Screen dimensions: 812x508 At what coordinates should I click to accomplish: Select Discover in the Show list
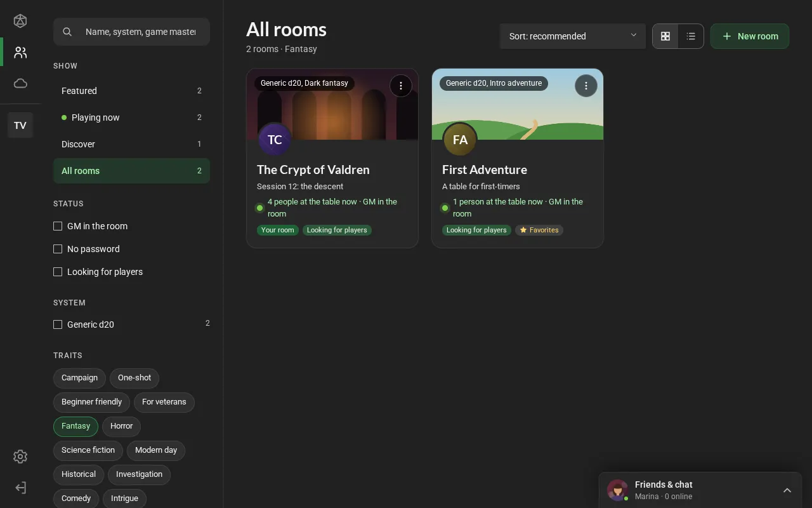click(131, 144)
